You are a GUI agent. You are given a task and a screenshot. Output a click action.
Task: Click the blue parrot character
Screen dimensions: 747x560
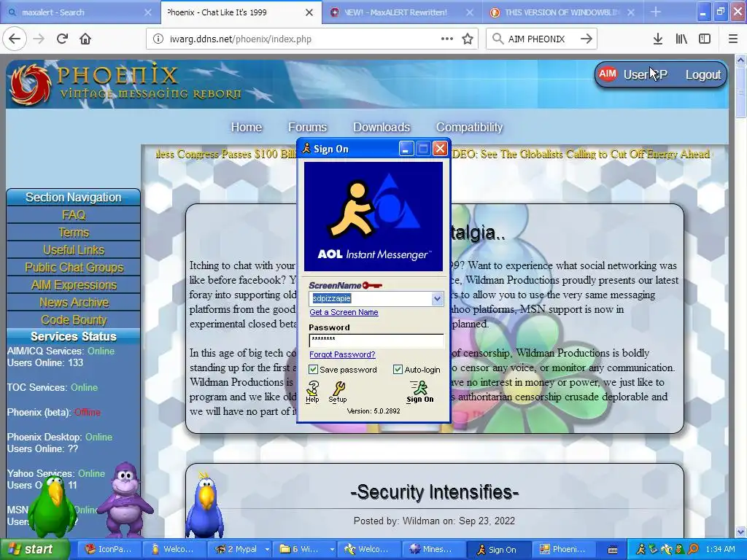click(205, 505)
